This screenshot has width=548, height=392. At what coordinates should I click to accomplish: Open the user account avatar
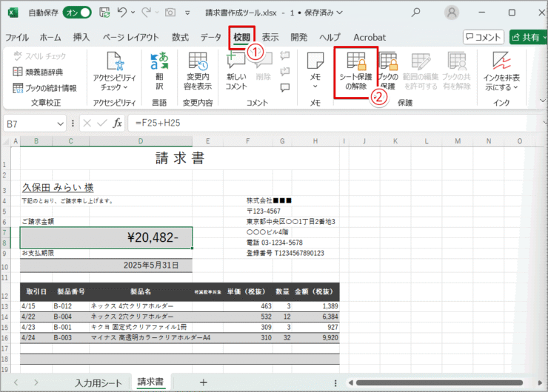[452, 13]
